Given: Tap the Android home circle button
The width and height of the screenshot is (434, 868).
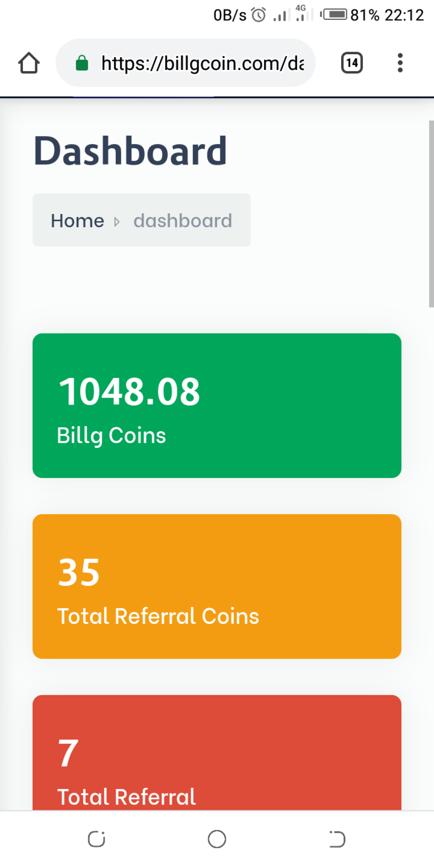Looking at the screenshot, I should point(217,839).
